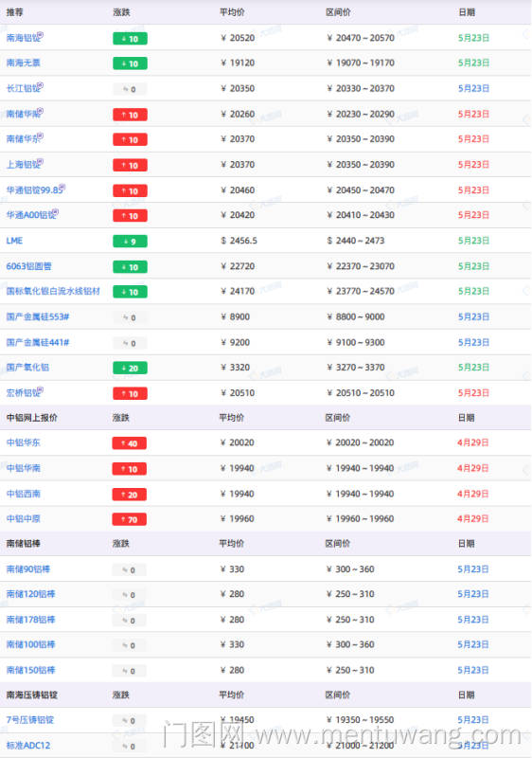Select the 南储90铝棒 entry
The height and width of the screenshot is (758, 532).
(x=28, y=569)
